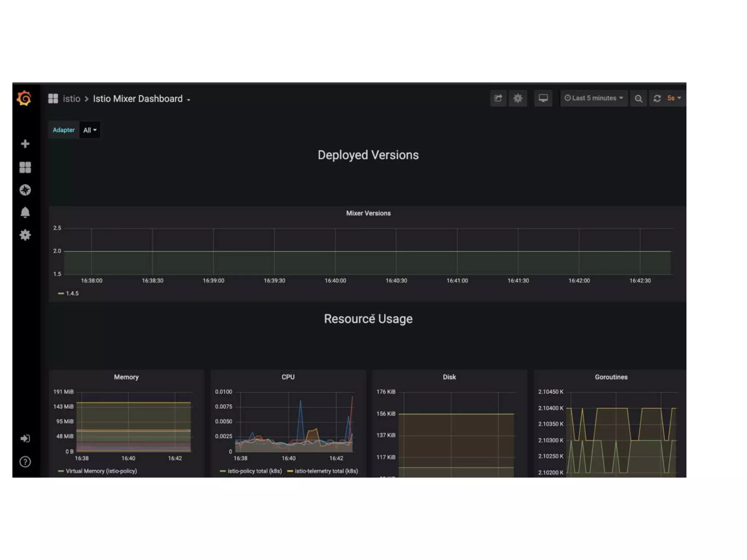Open the Alerting bell icon
The image size is (747, 560).
click(25, 212)
